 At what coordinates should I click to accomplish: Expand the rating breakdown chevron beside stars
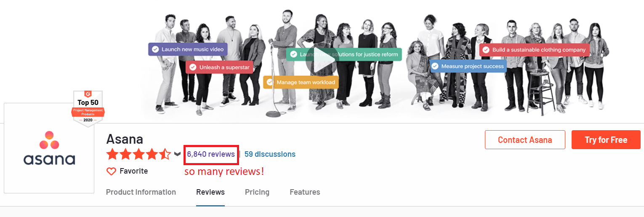[x=177, y=154]
